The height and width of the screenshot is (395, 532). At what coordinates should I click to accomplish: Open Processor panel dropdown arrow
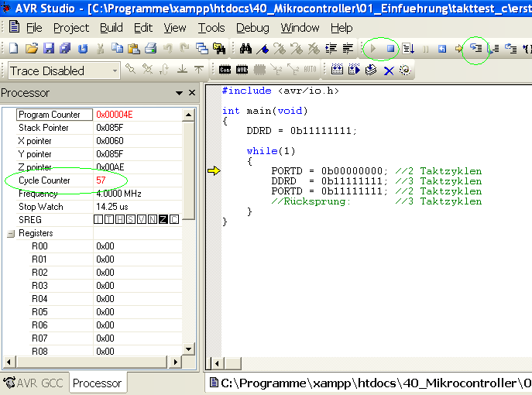pos(179,93)
